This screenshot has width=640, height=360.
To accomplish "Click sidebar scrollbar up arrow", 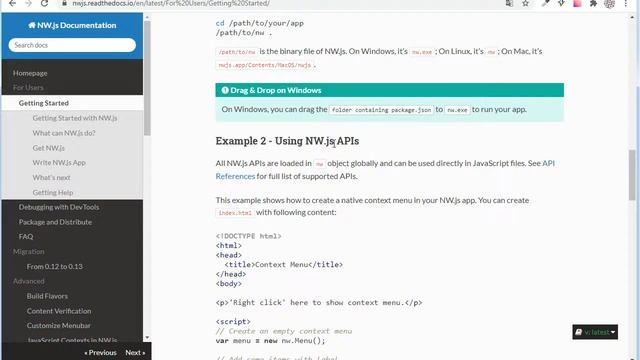I will (x=147, y=18).
